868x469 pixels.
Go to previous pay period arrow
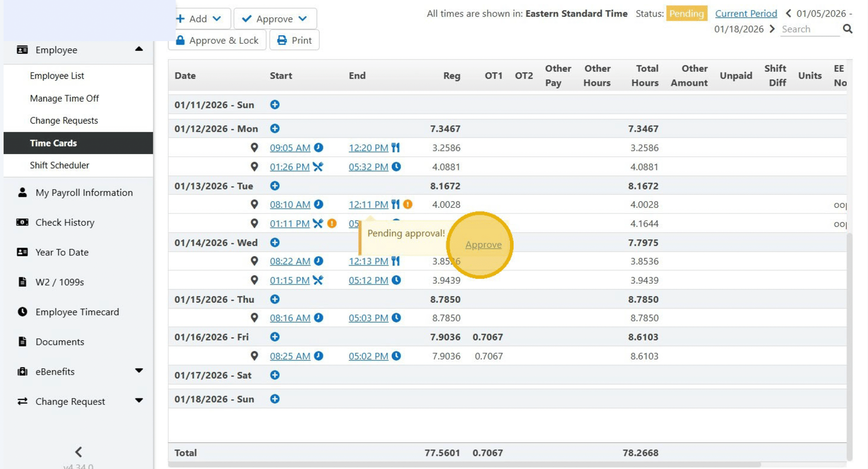click(x=789, y=13)
